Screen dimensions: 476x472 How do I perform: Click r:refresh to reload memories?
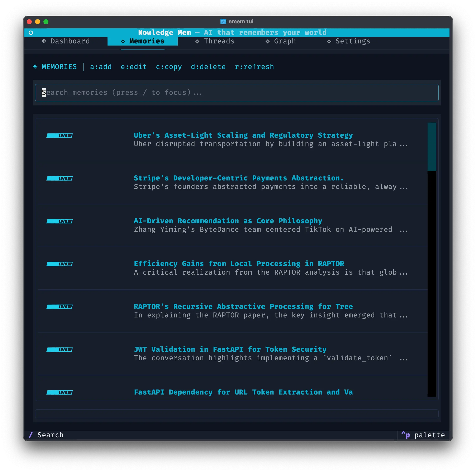(254, 67)
